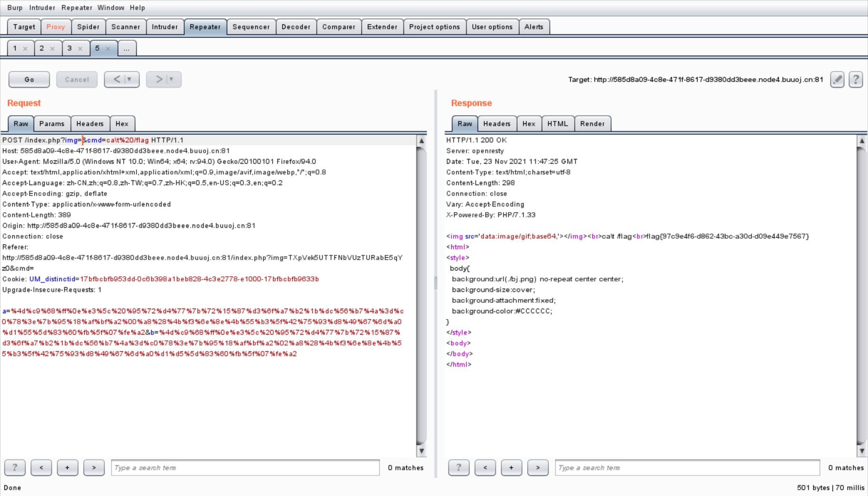Image resolution: width=868 pixels, height=496 pixels.
Task: Click the flag value in the response
Action: (x=727, y=236)
